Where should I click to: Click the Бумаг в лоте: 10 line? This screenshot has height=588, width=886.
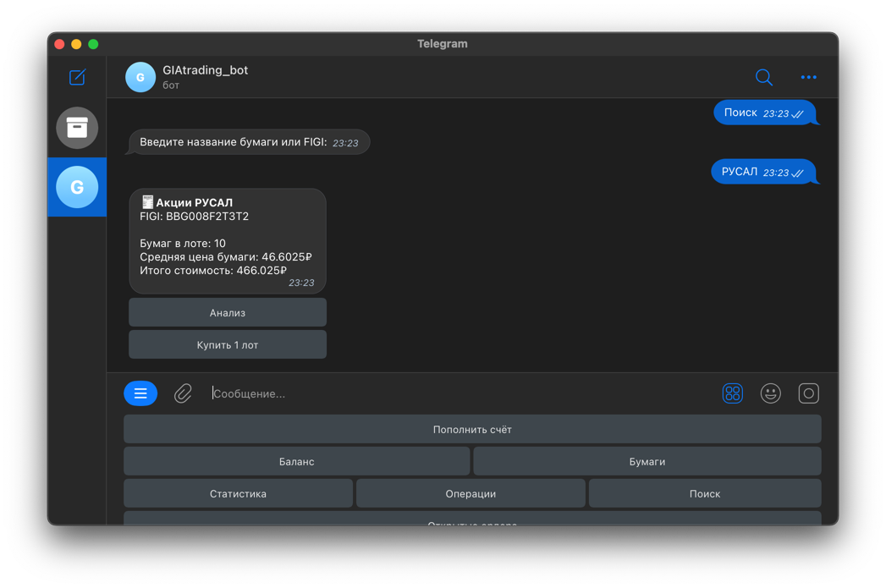[x=183, y=244]
